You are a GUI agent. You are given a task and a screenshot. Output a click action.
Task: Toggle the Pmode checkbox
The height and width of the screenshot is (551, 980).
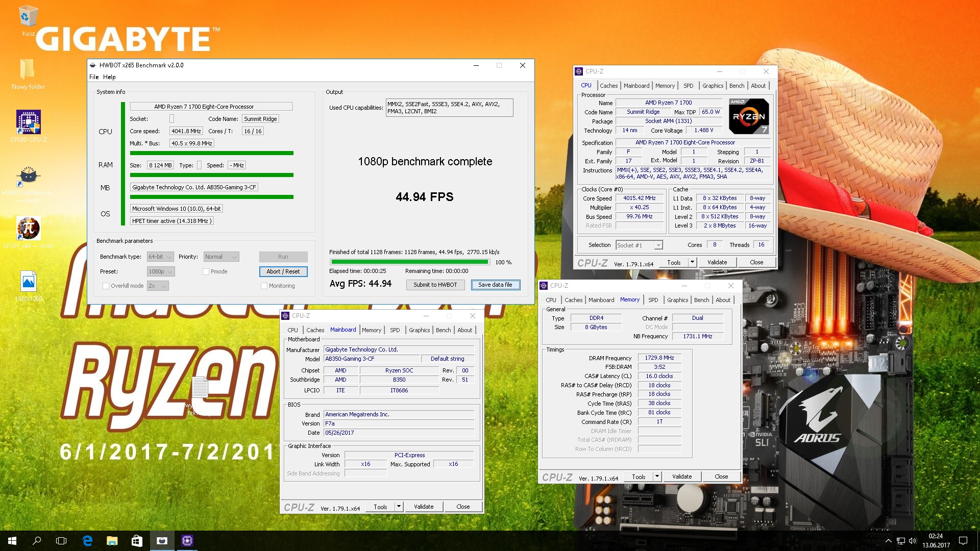pos(206,271)
